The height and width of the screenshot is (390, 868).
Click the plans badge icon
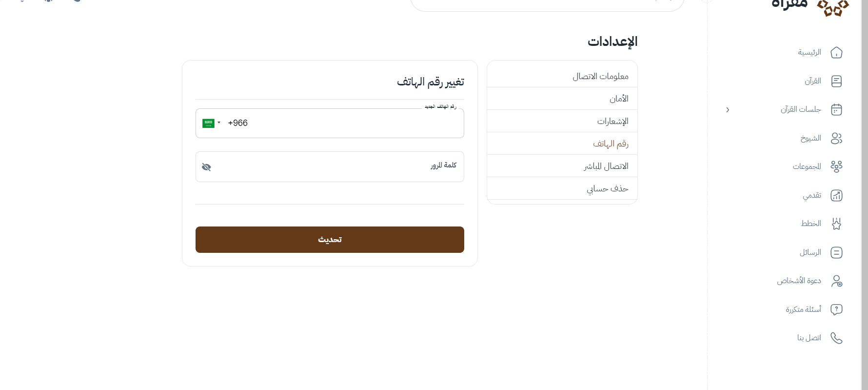836,224
